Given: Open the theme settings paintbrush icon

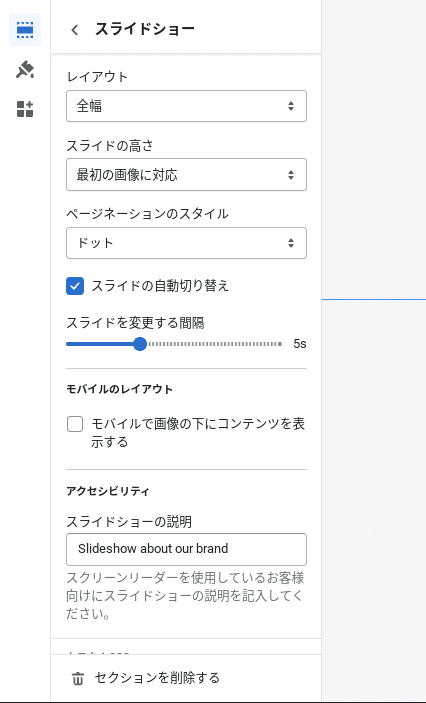Looking at the screenshot, I should point(25,69).
